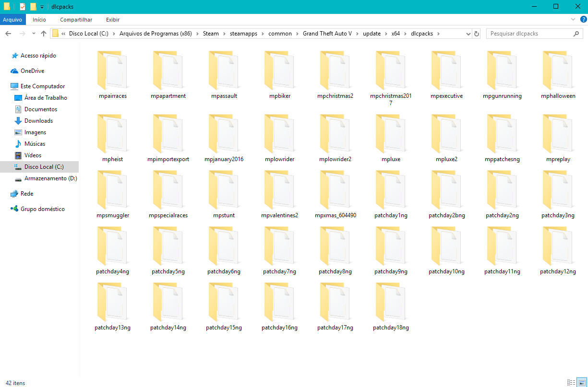
Task: Click the New folder quick access icon
Action: click(33, 7)
